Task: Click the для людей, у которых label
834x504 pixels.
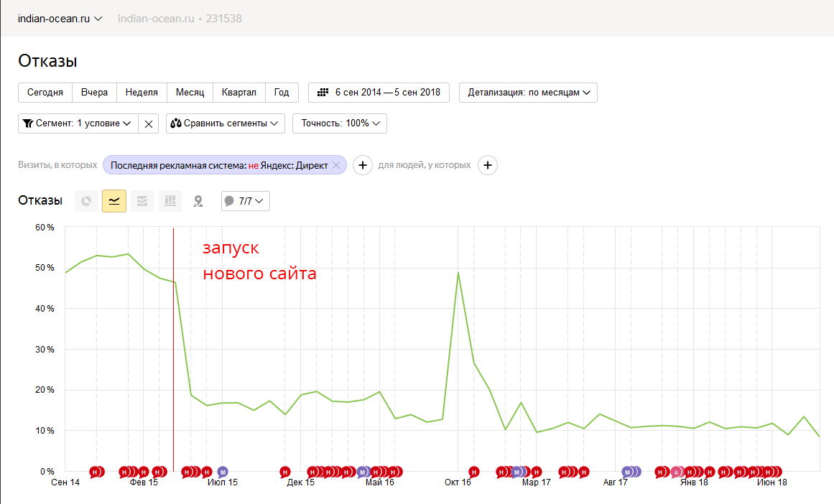Action: pyautogui.click(x=425, y=165)
